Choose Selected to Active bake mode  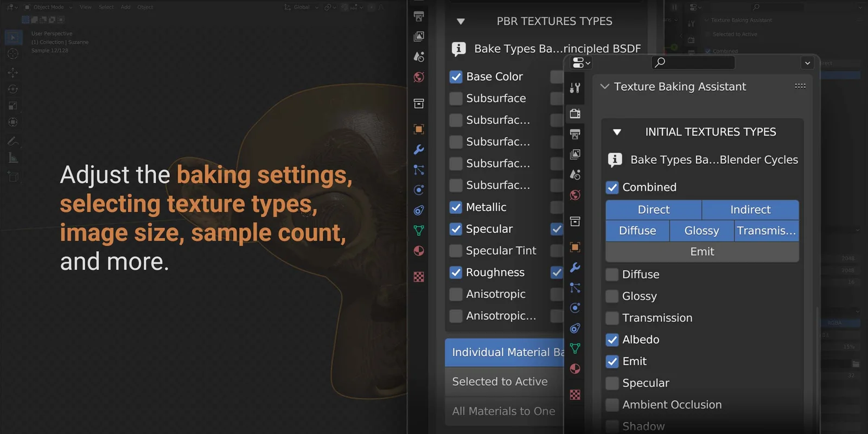pos(505,382)
